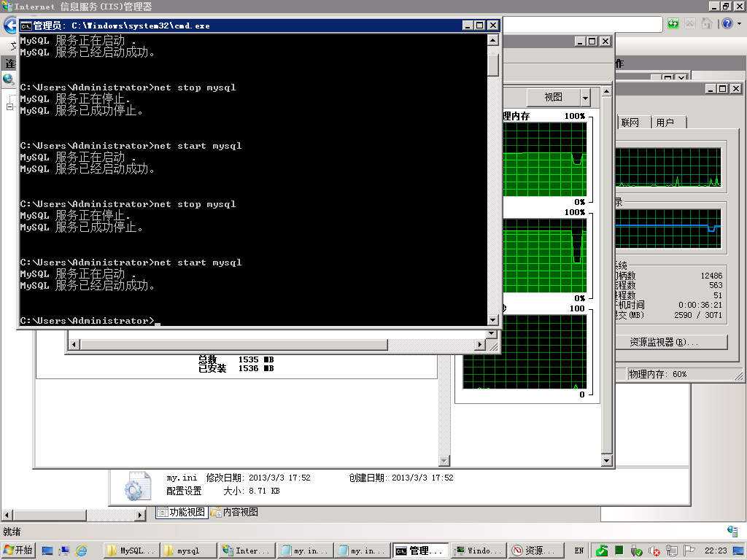The width and height of the screenshot is (747, 560).
Task: Switch to the lowercase mysql folder taskbar button
Action: [x=188, y=551]
